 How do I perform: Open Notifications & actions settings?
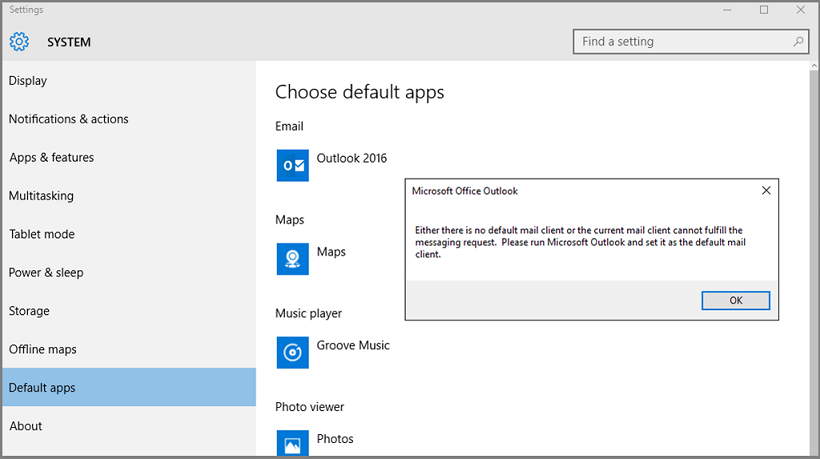tap(129, 119)
